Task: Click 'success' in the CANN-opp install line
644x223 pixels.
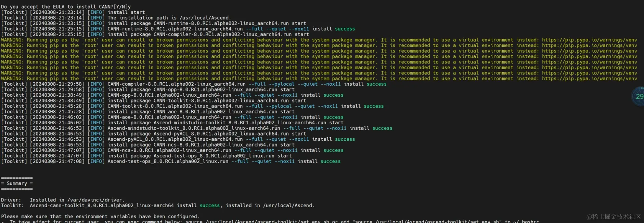Action: click(x=333, y=95)
